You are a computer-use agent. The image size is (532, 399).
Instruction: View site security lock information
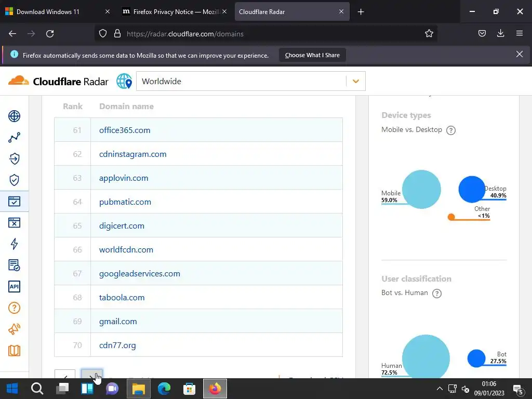click(117, 34)
